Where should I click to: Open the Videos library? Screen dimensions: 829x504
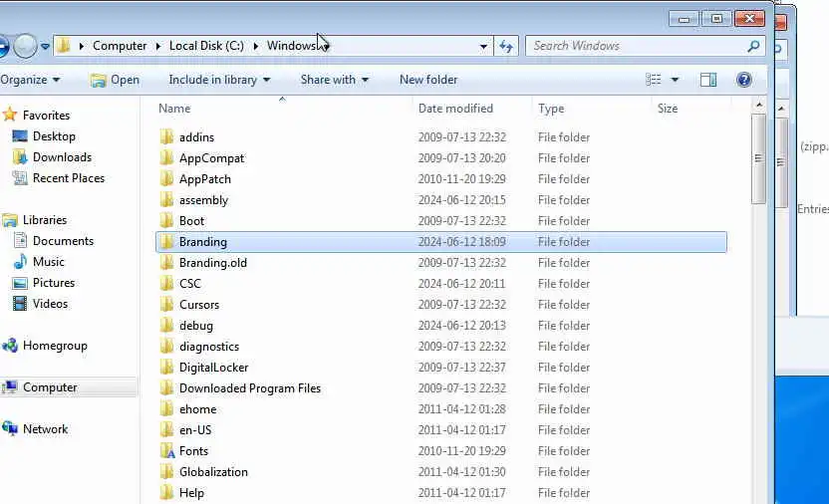coord(50,304)
